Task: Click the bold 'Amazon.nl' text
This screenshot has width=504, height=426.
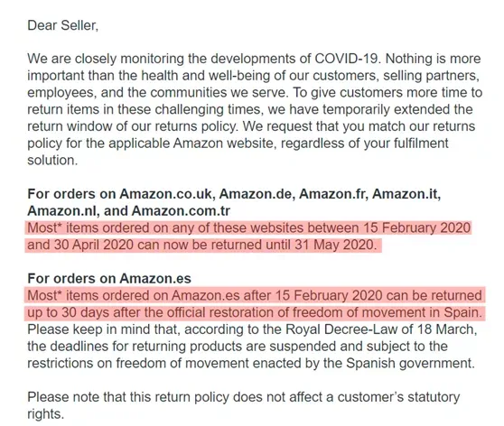Action: pyautogui.click(x=61, y=211)
